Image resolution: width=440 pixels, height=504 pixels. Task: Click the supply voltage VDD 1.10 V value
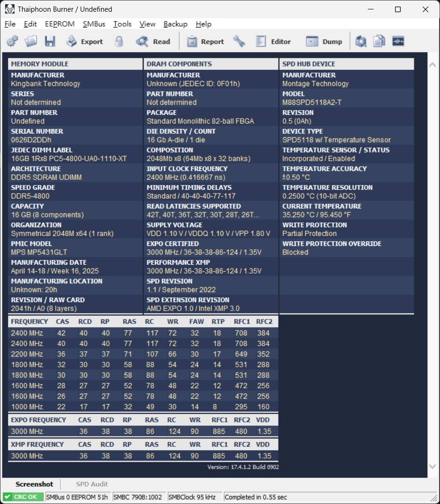[x=208, y=233]
